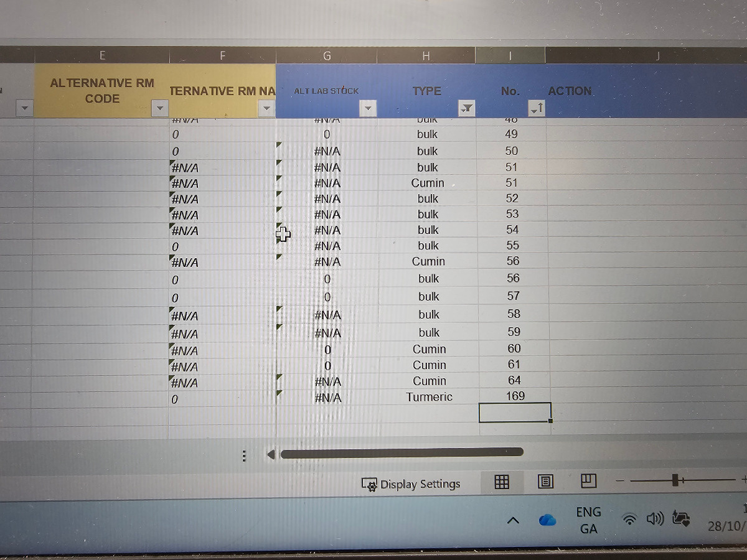Select column H header
747x560 pixels.
426,56
